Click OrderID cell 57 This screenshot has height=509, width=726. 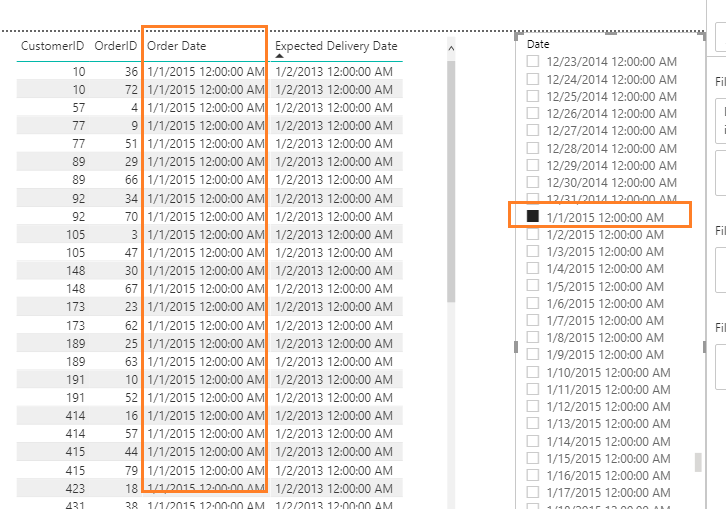[131, 434]
